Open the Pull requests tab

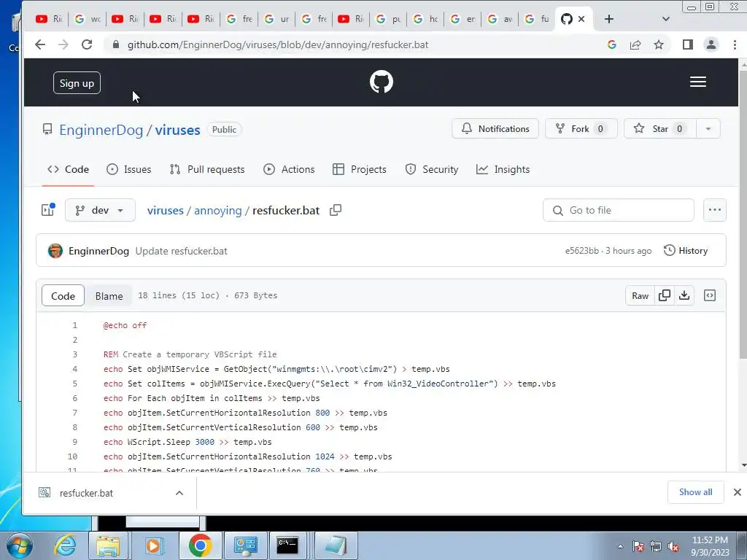pyautogui.click(x=207, y=169)
